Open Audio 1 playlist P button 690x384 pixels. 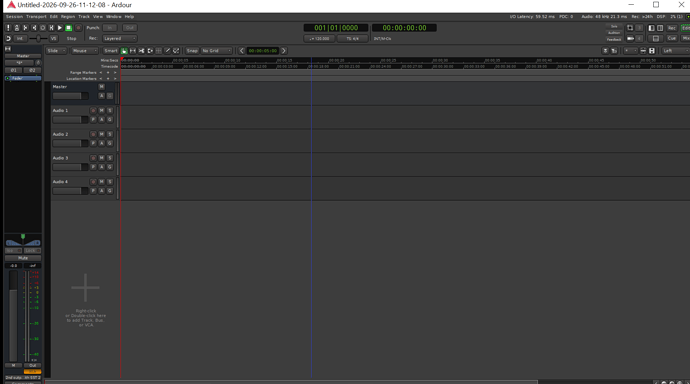pos(93,120)
